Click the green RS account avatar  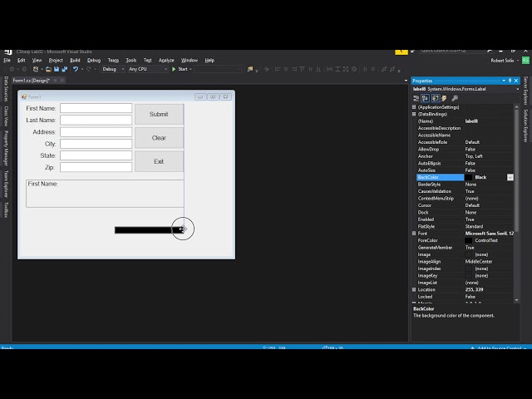coord(525,61)
